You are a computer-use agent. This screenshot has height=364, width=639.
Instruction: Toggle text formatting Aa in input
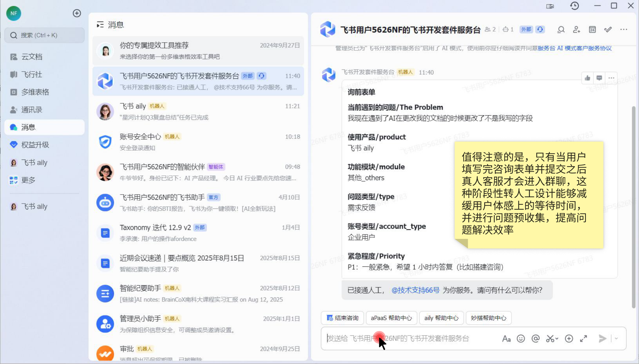pyautogui.click(x=506, y=339)
